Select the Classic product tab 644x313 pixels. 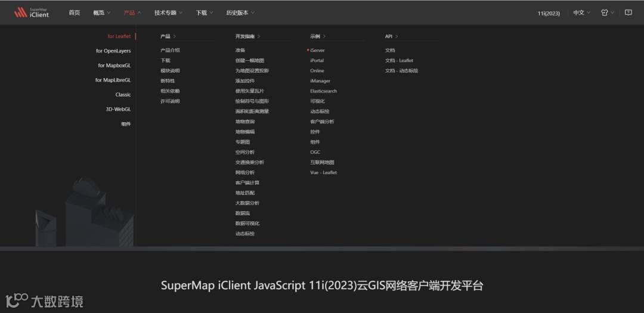(123, 94)
